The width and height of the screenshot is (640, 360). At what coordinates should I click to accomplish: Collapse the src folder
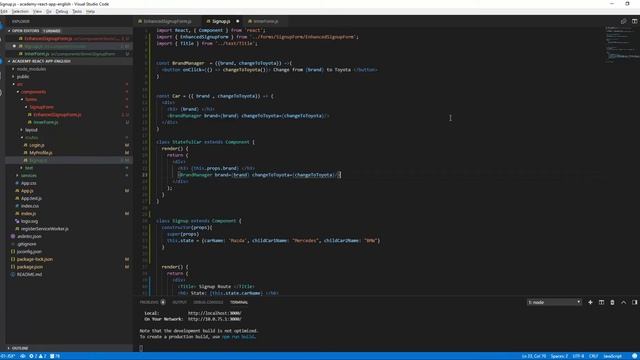coord(20,84)
